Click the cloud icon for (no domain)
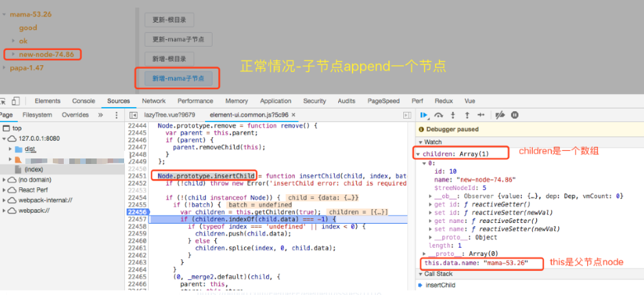Viewport: 644px width, 295px height. click(12, 180)
